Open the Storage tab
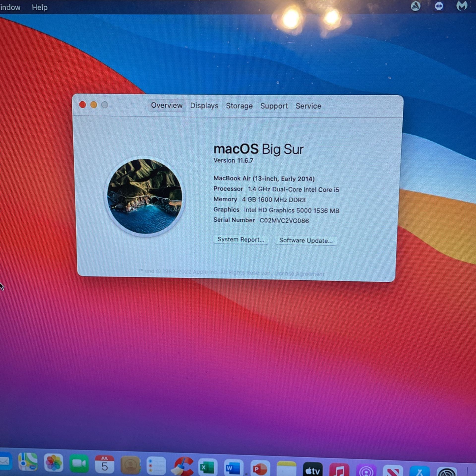Viewport: 476px width, 476px height. [239, 106]
